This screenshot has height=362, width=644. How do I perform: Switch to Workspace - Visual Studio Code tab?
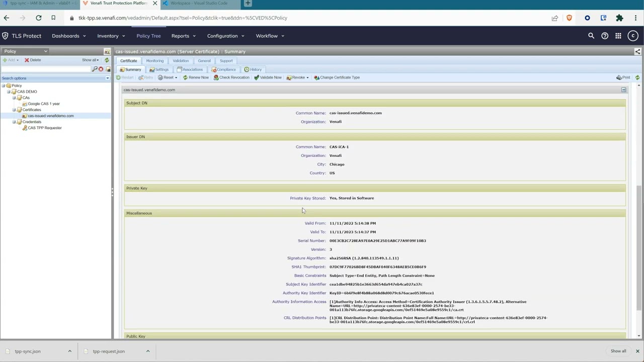point(199,3)
